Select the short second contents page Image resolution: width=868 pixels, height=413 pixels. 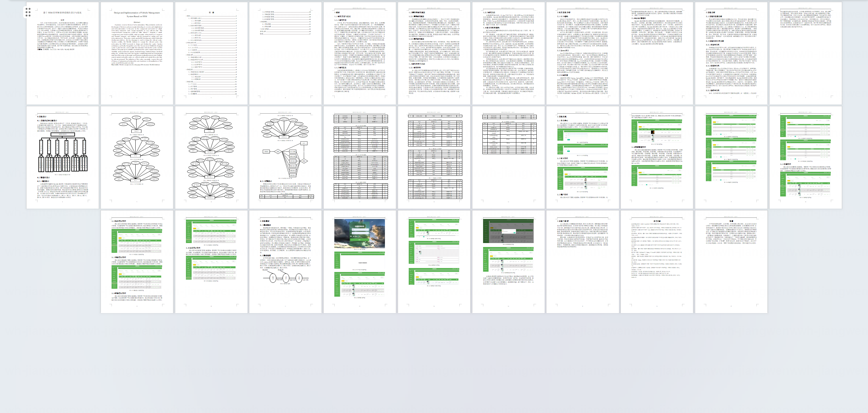(285, 53)
